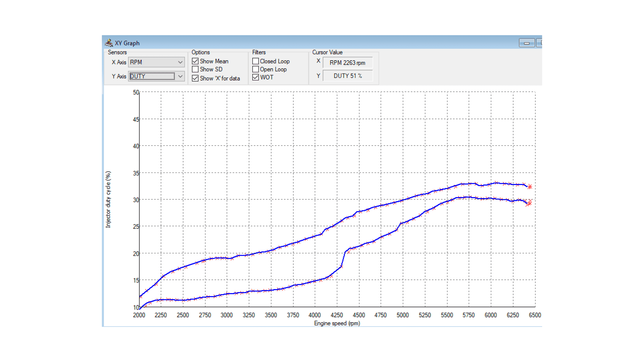Disable the Show Mean option
644x362 pixels.
195,61
